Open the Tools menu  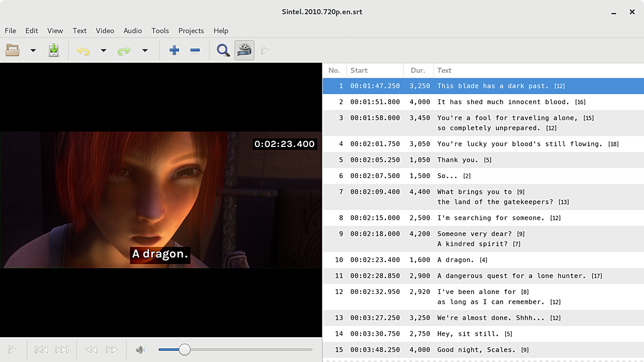(160, 30)
